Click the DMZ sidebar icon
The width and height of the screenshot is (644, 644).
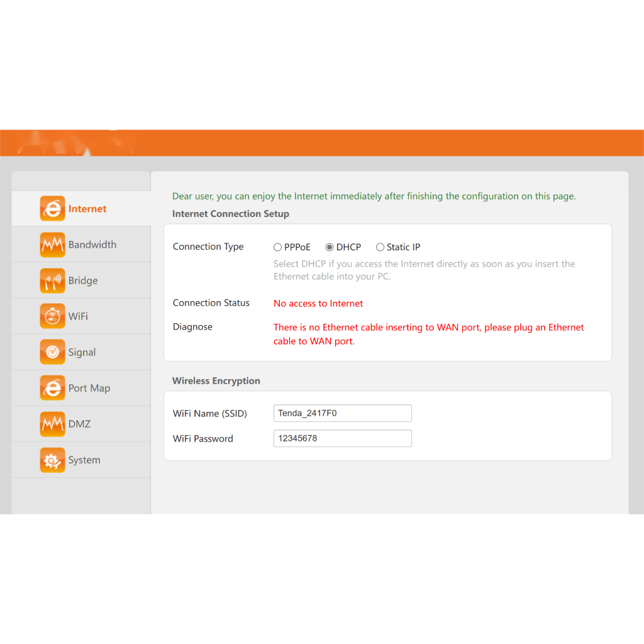tap(52, 424)
